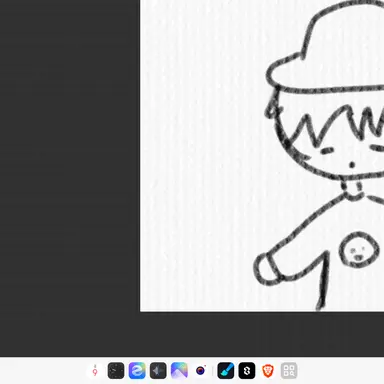Launch the blue swirl browser icon

click(137, 371)
